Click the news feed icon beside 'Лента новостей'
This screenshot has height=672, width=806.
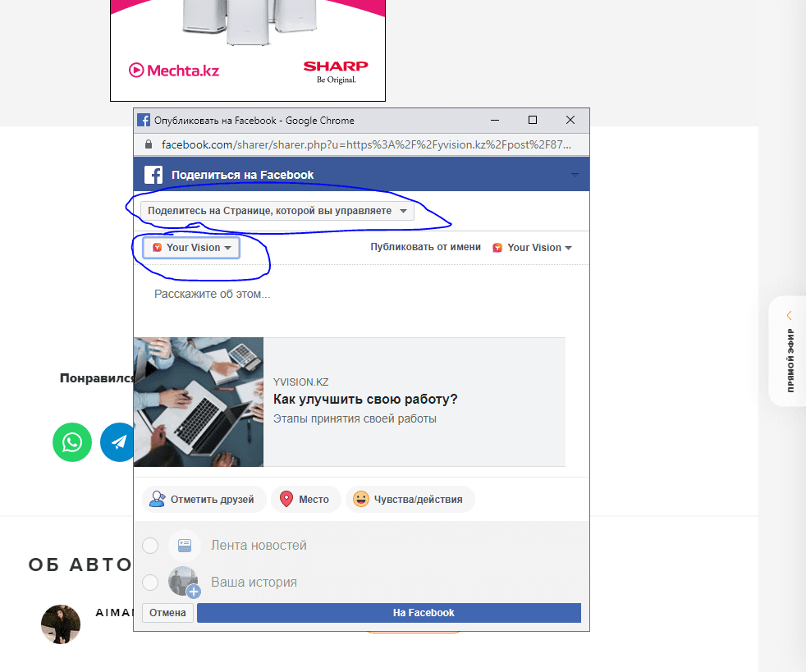(x=185, y=545)
